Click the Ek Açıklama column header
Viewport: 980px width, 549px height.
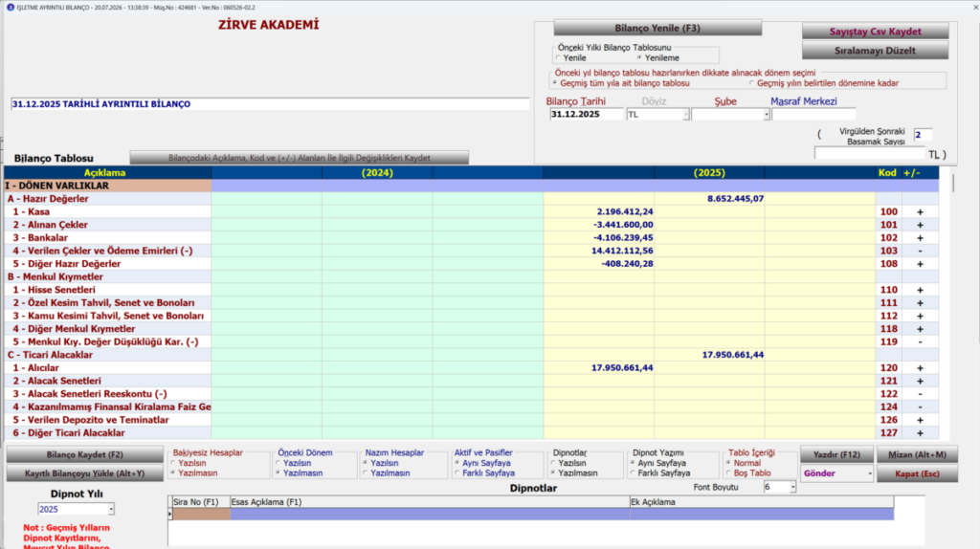click(x=761, y=502)
